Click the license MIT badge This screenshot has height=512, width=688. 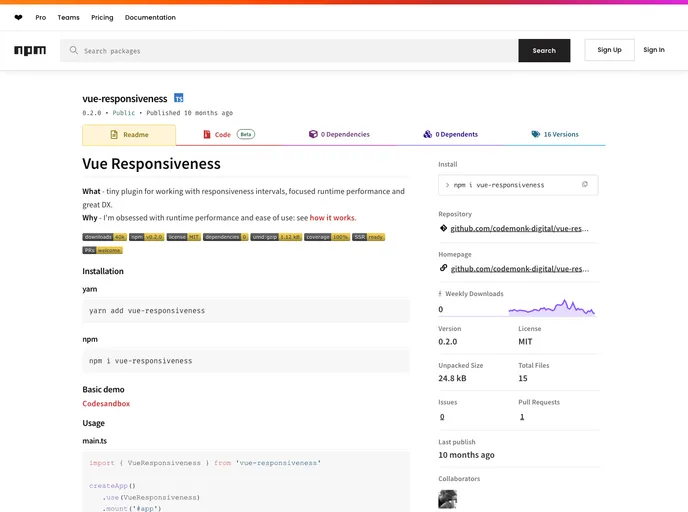pyautogui.click(x=184, y=237)
